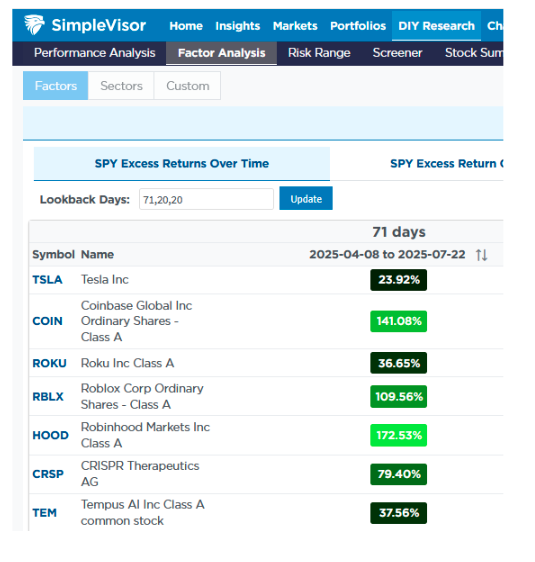Click the SimpleVisor eagle logo icon
535x562 pixels.
click(x=34, y=25)
